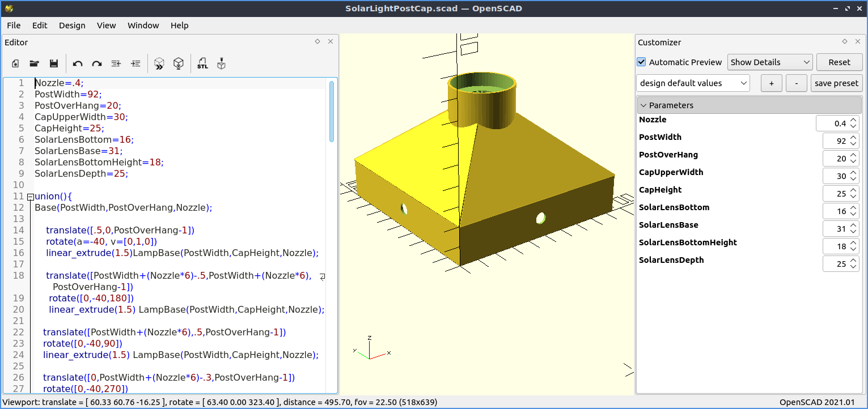This screenshot has height=409, width=868.
Task: Click the minus button to remove preset
Action: (x=797, y=83)
